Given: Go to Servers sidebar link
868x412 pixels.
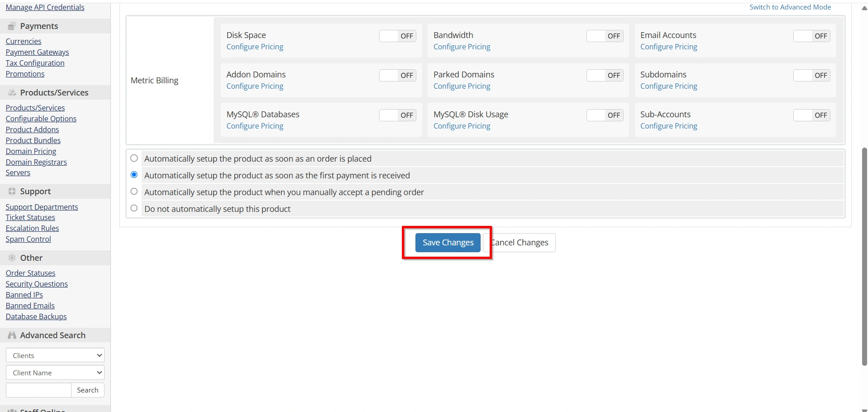Looking at the screenshot, I should coord(18,172).
